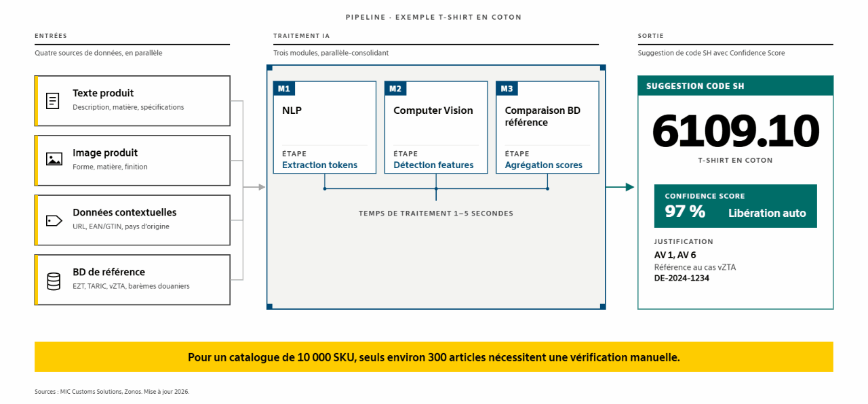Open the BD de référence input card
The image size is (868, 404).
[132, 279]
